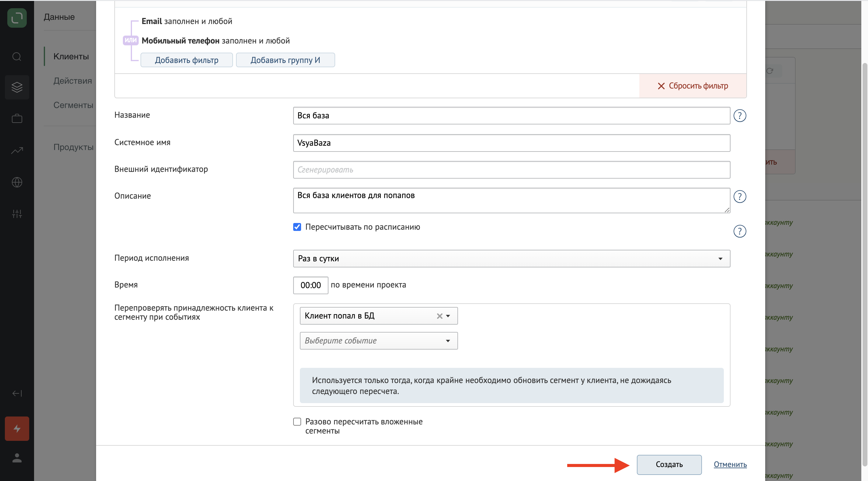
Task: Click 'Мобильный телефон заполнен и любой' filter
Action: (x=215, y=40)
